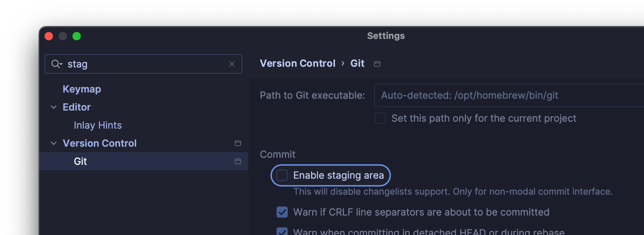This screenshot has height=235, width=644.
Task: Select Inlay Hints under Editor
Action: click(x=98, y=125)
